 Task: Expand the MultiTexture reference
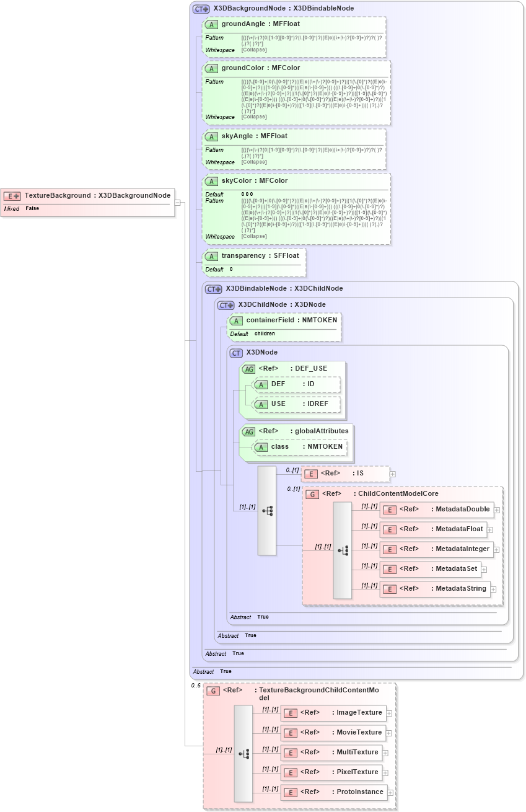pos(385,753)
